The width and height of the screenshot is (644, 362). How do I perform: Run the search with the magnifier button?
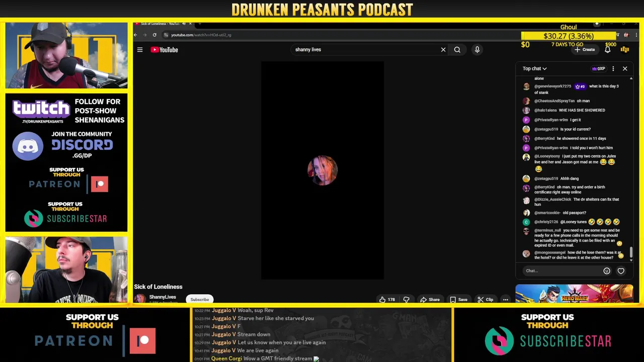457,50
